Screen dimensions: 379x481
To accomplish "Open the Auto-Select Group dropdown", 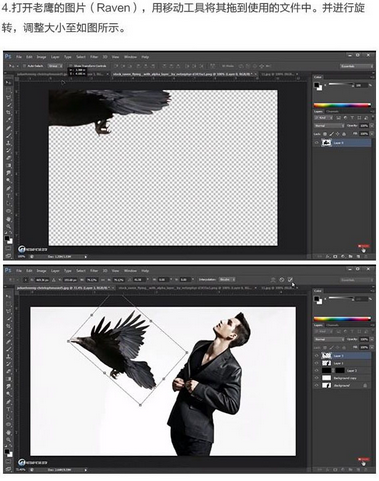I will 55,66.
